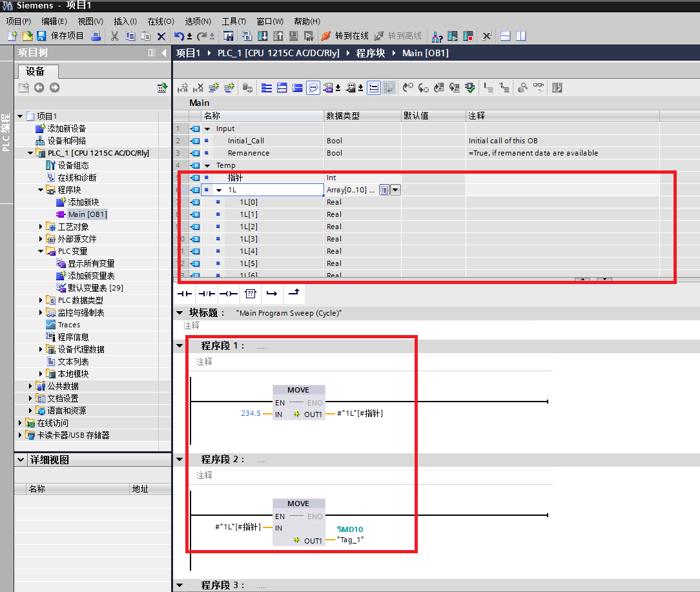This screenshot has width=700, height=592.
Task: Open the 在线(O) menu
Action: [x=161, y=21]
